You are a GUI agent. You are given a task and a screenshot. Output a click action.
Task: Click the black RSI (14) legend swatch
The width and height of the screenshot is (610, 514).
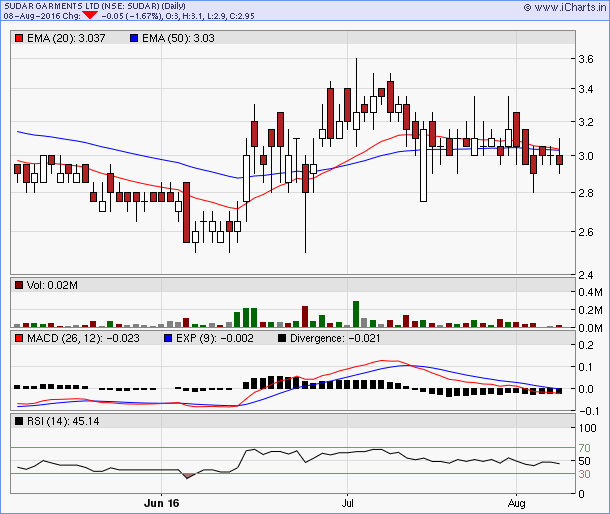[x=19, y=421]
